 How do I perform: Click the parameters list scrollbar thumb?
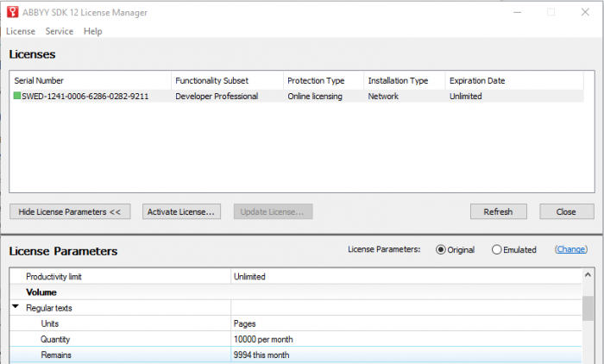pyautogui.click(x=588, y=308)
